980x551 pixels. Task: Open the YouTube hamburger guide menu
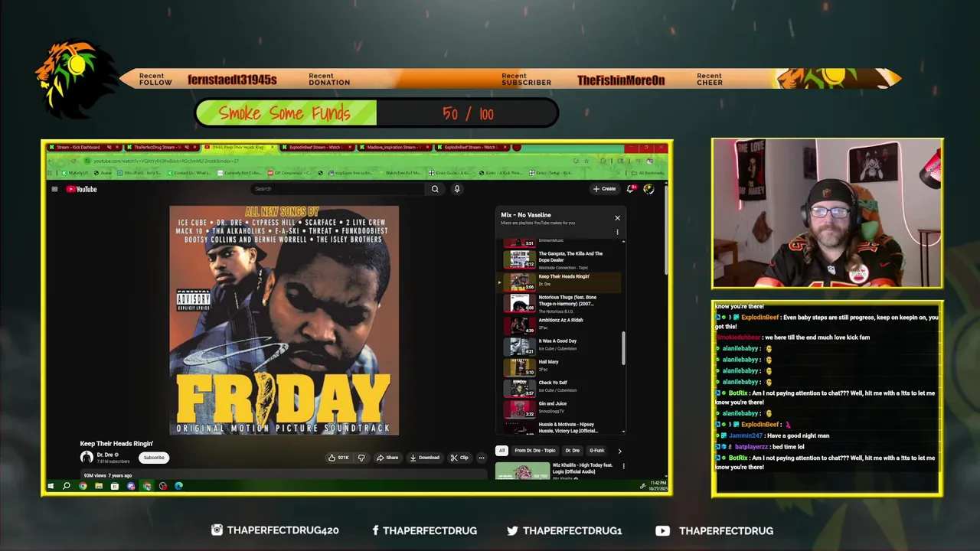(54, 189)
